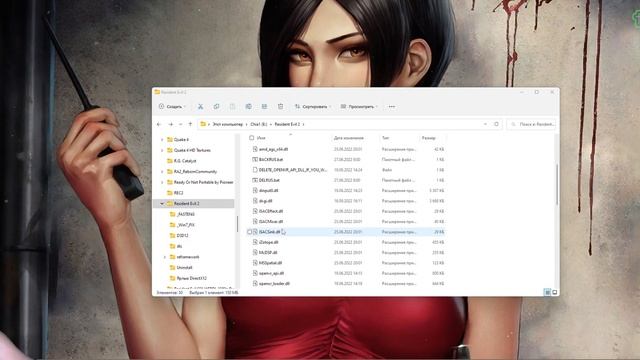Open the Создать (New) dropdown
Screen dimensions: 640x360
click(x=172, y=107)
